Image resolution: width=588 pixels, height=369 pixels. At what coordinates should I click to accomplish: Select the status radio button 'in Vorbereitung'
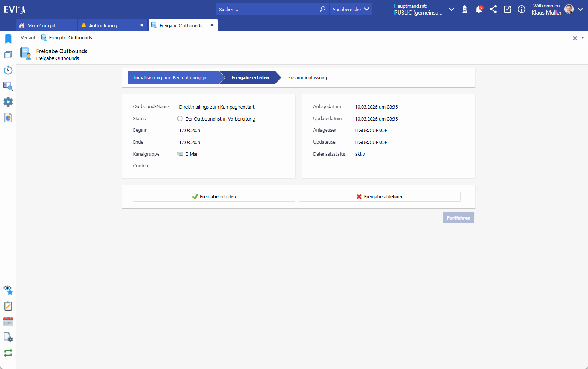click(180, 119)
